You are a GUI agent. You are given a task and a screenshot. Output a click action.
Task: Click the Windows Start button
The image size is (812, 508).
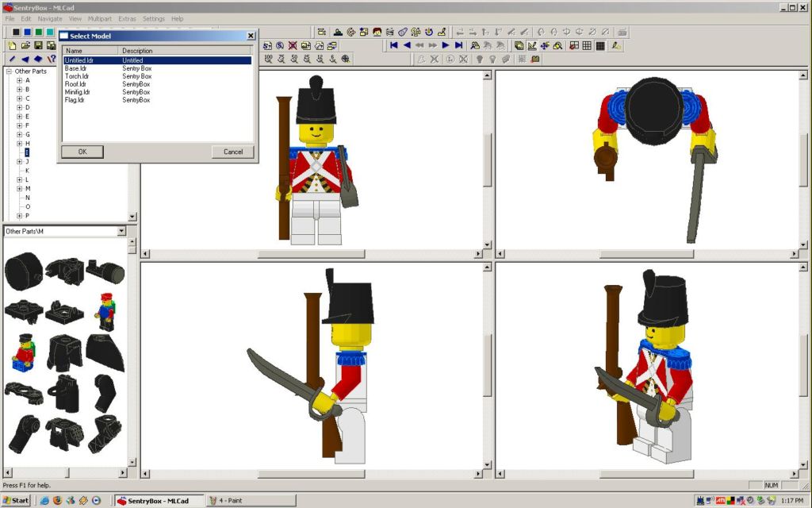[17, 500]
